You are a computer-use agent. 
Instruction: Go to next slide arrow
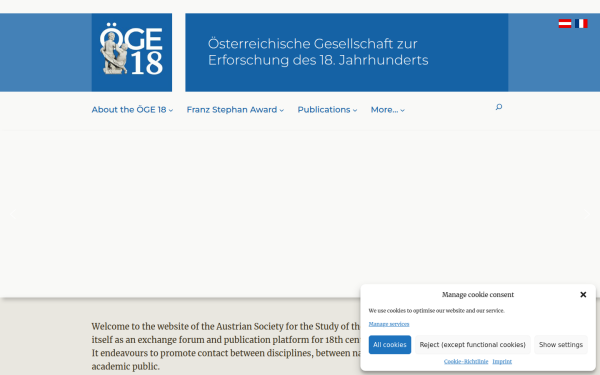587,214
